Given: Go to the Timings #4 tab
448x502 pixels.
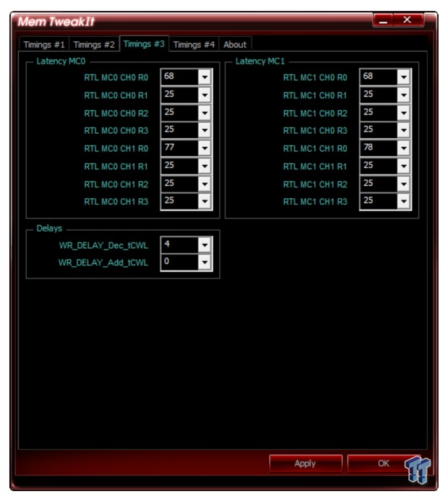Looking at the screenshot, I should pos(194,45).
